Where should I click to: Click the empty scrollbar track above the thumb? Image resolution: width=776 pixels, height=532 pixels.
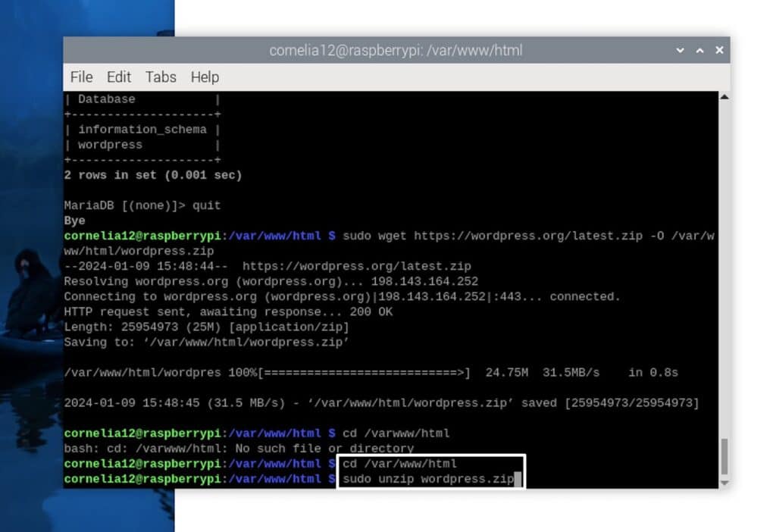[x=724, y=265]
